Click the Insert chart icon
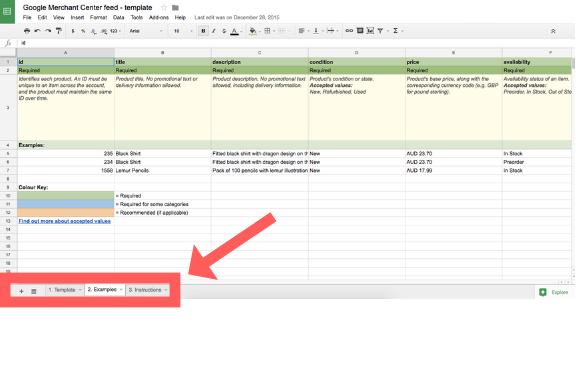 [370, 31]
